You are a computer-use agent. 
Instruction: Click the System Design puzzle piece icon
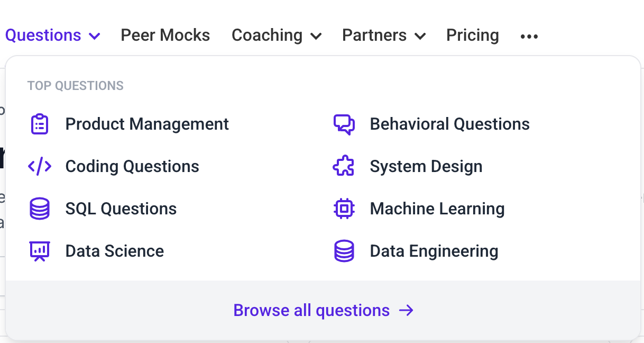click(344, 166)
